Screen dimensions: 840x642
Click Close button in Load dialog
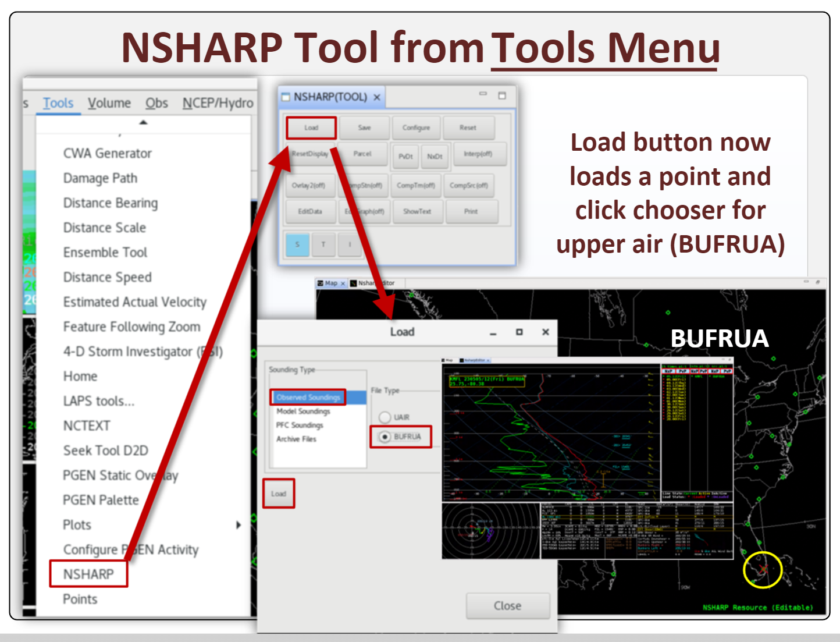(x=508, y=606)
